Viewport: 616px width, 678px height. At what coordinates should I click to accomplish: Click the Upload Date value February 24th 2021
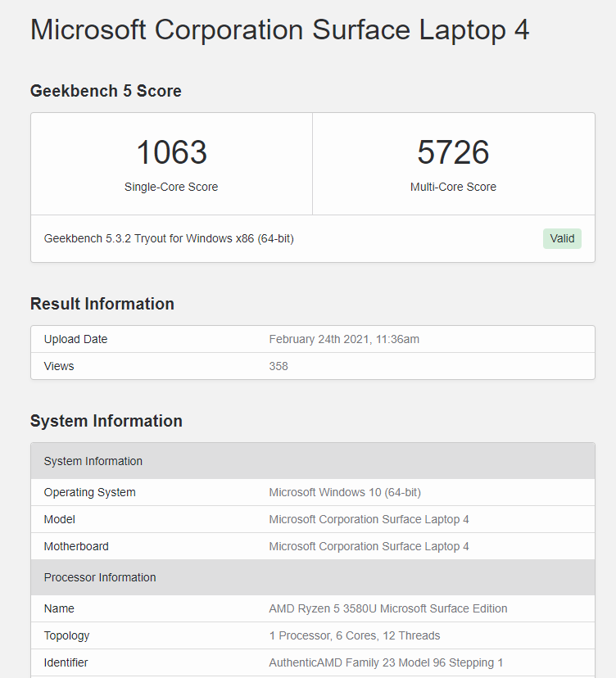(x=344, y=339)
